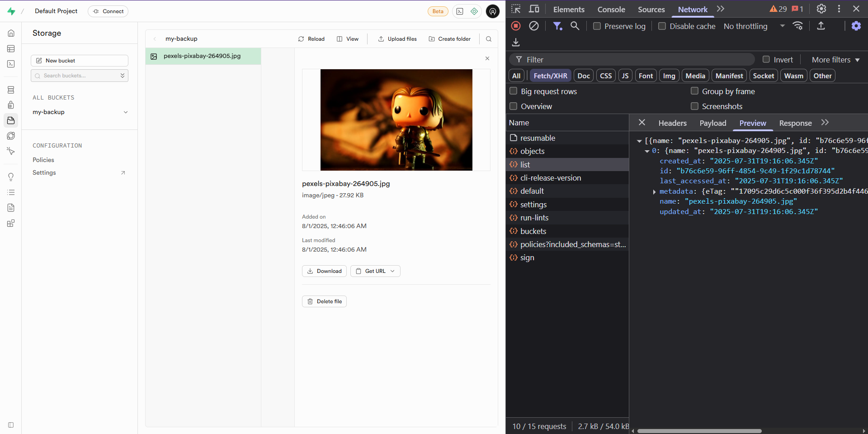Expand the metadata object in preview
The width and height of the screenshot is (868, 434).
654,191
